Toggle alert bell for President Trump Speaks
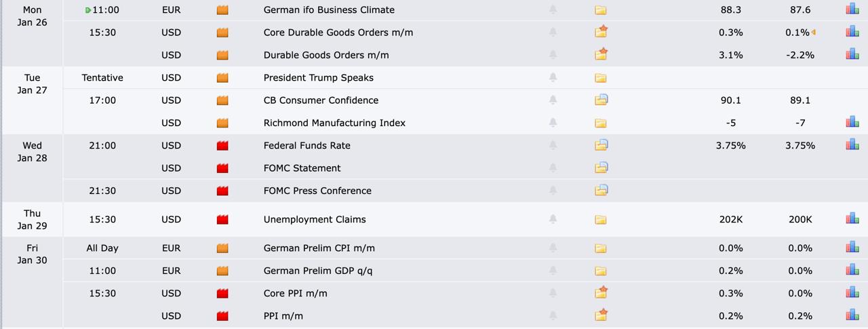This screenshot has width=868, height=329. pyautogui.click(x=553, y=77)
